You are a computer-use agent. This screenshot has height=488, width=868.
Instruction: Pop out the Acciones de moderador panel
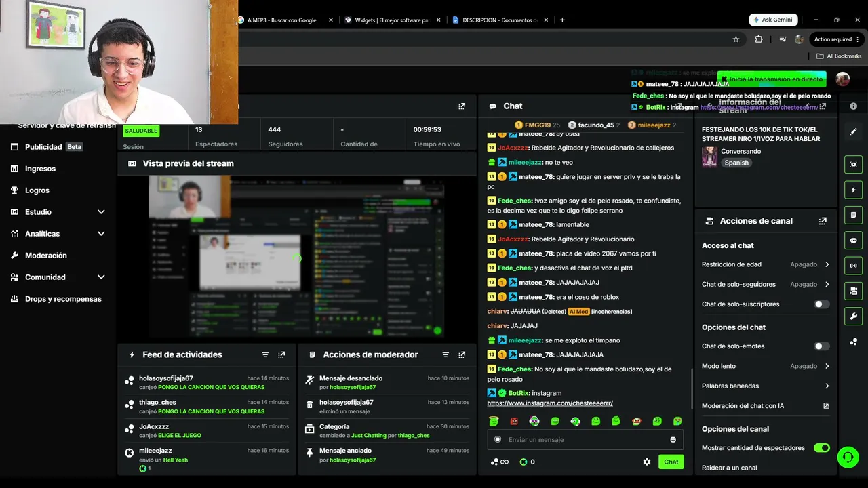pos(462,354)
